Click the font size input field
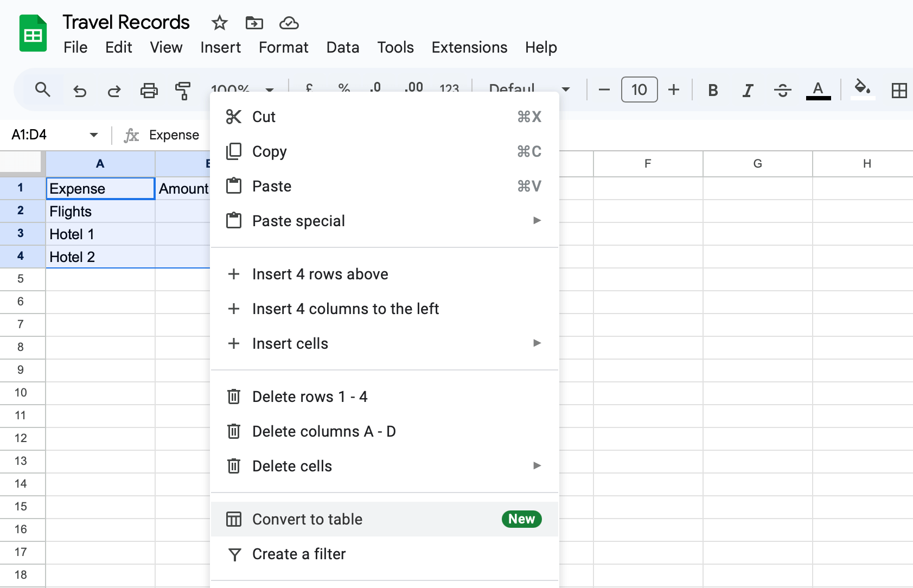Viewport: 913px width, 588px height. tap(639, 90)
